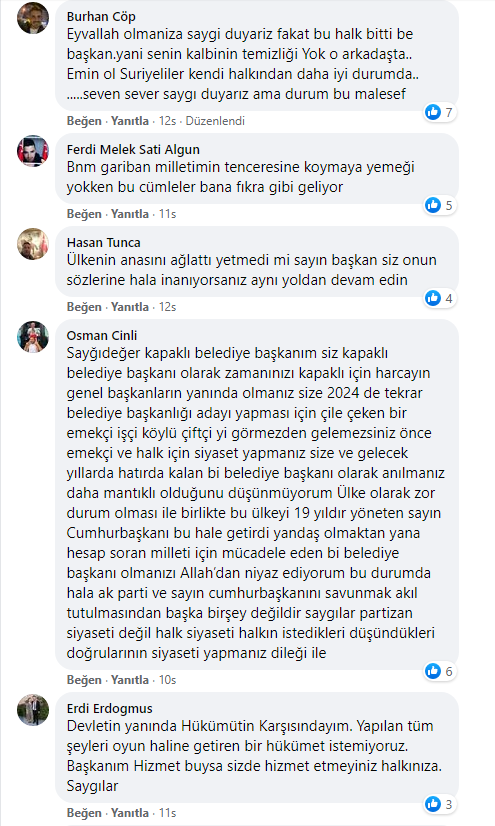Viewport: 495px width, 826px height.
Task: Open the Erdi Erdogmus name link
Action: pos(110,709)
